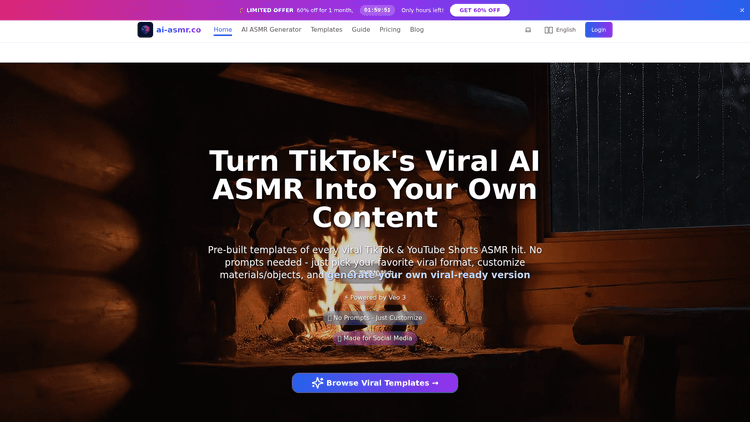The height and width of the screenshot is (422, 750).
Task: Open the ai-asmr.co brand name link
Action: point(178,30)
